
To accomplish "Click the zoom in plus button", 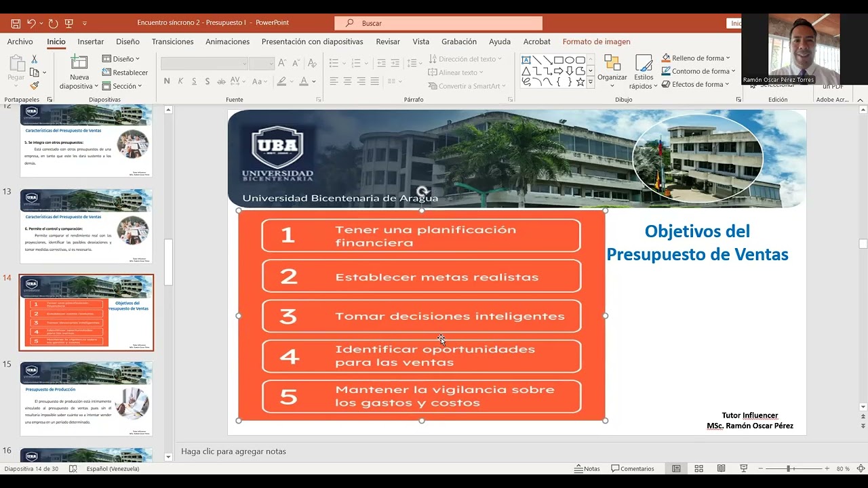I will (x=827, y=468).
